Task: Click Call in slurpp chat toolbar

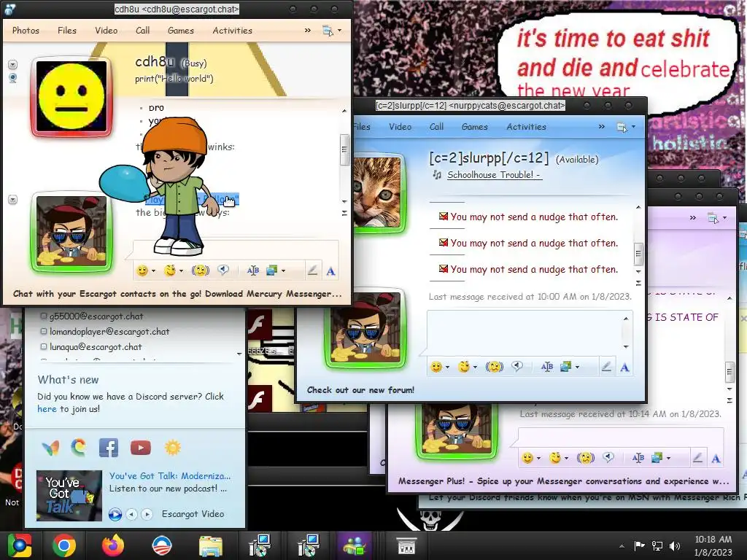Action: [x=436, y=127]
